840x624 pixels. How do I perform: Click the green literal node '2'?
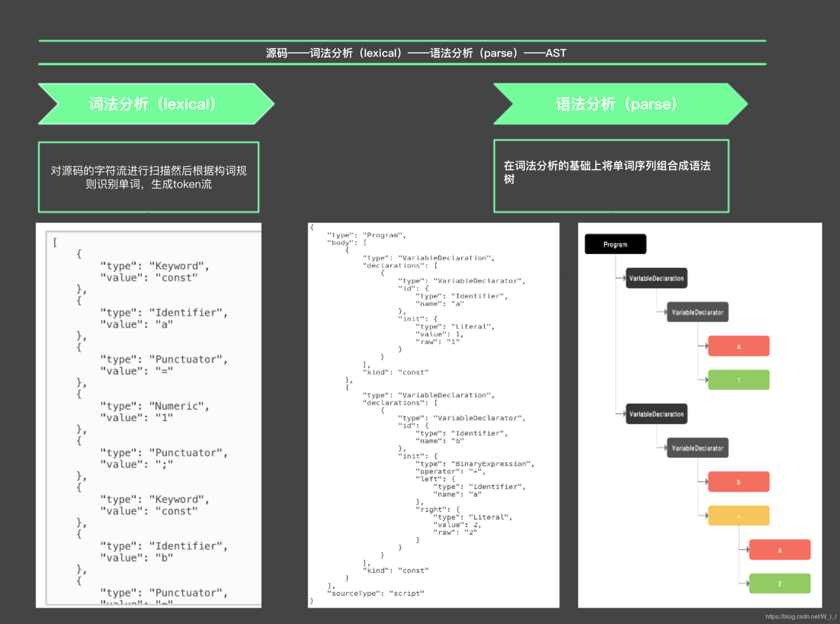(779, 584)
